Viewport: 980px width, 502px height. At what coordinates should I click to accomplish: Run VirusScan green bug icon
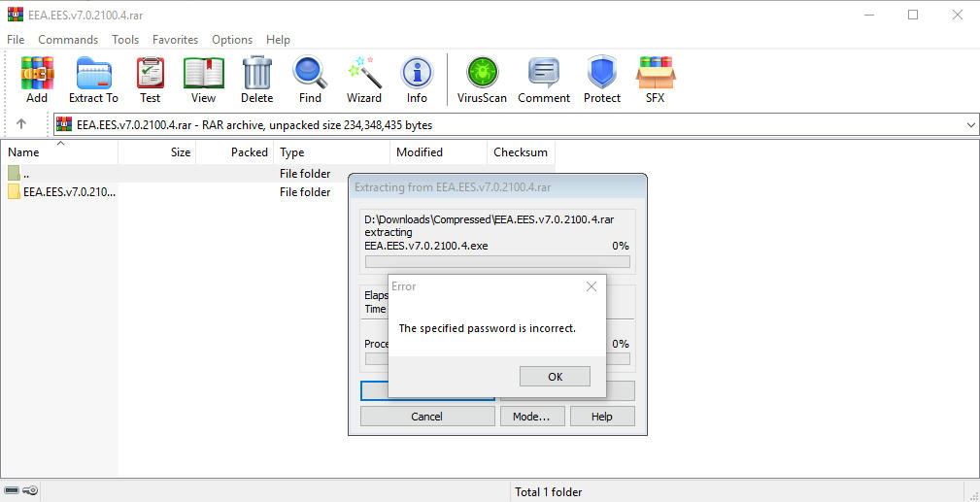[x=482, y=73]
